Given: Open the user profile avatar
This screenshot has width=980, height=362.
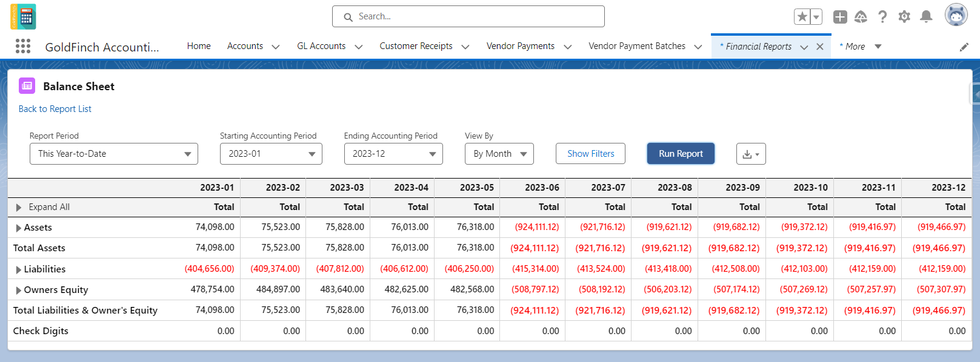Looking at the screenshot, I should [x=956, y=15].
